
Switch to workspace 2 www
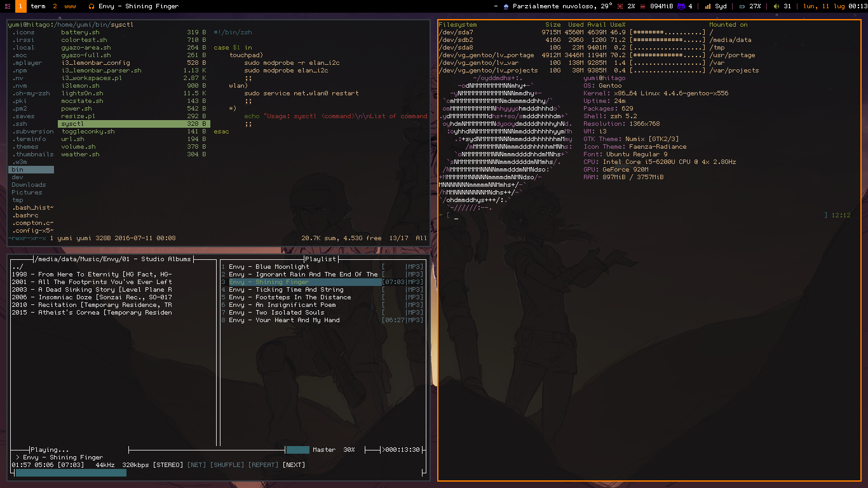coord(62,6)
